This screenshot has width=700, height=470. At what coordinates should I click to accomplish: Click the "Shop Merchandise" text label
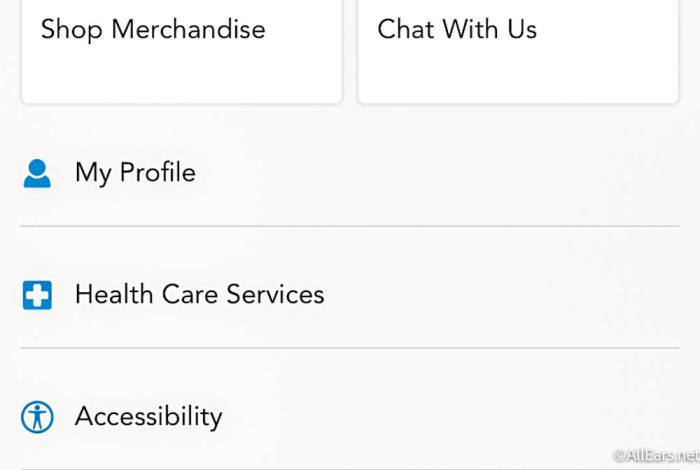coord(153,30)
